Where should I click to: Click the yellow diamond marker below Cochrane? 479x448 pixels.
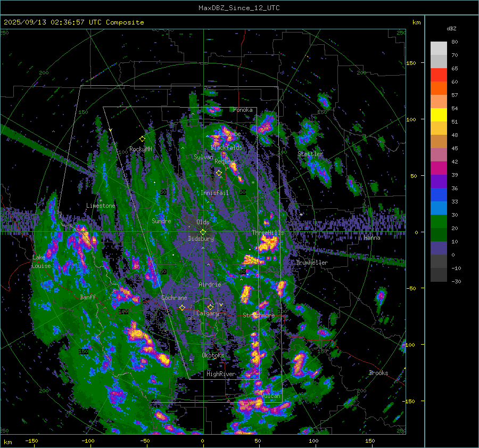click(x=182, y=308)
